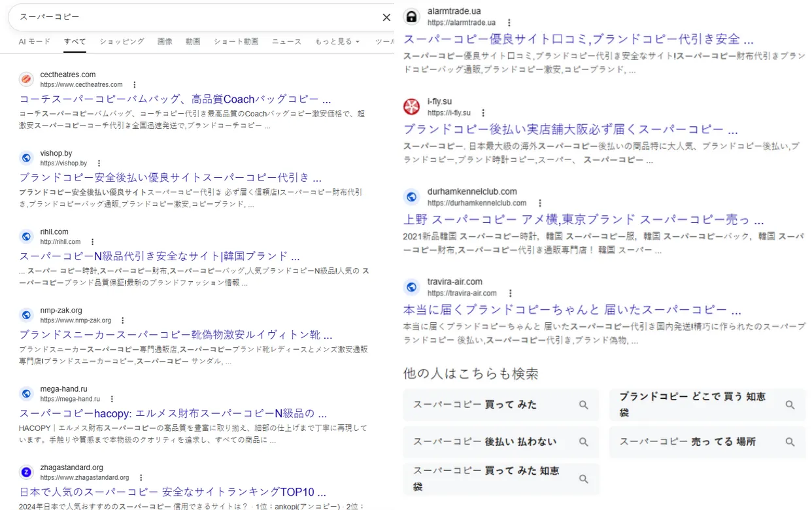Search related スーパーコピー 買って みた 知恵袋
The height and width of the screenshot is (510, 812).
tap(501, 479)
